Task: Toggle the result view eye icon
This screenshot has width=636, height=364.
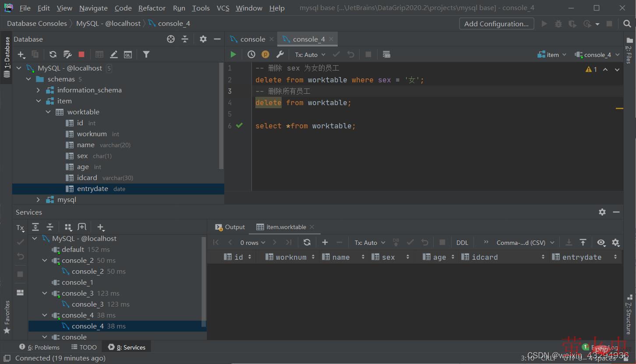Action: tap(601, 242)
